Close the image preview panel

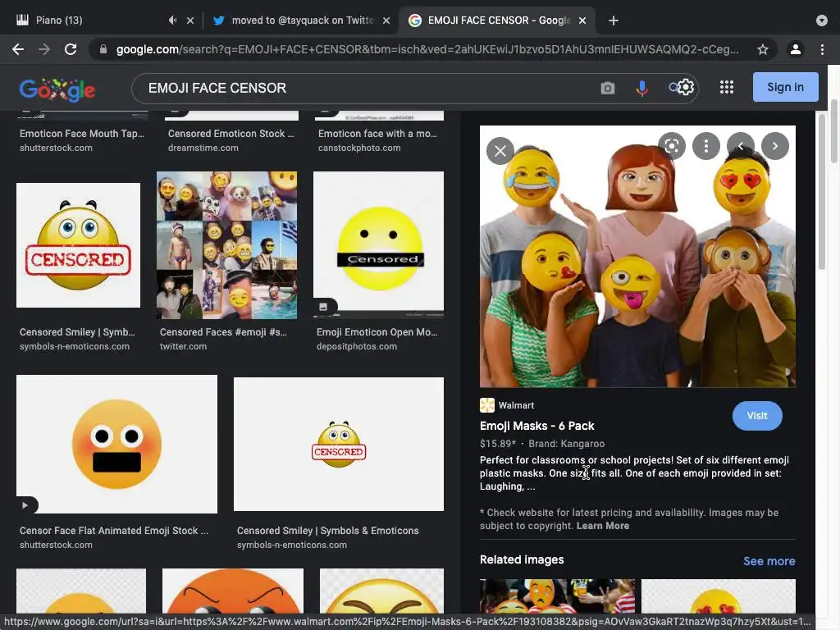click(500, 151)
